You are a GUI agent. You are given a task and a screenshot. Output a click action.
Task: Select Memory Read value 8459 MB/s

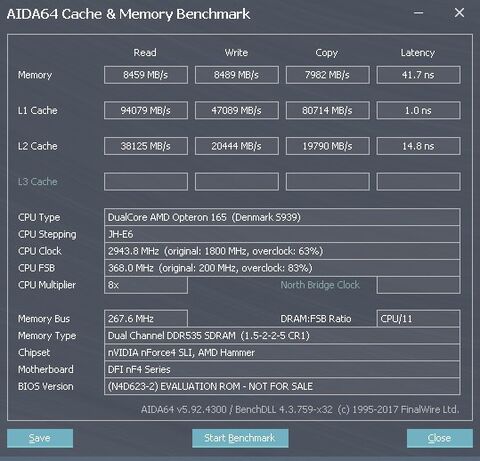(x=146, y=75)
